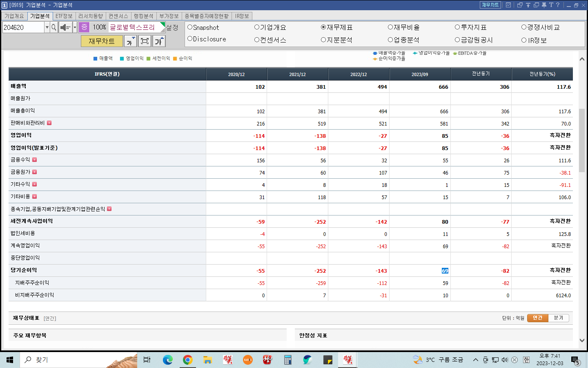Viewport: 588px width, 368px height.
Task: Switch to the 리서치동향 tab
Action: click(x=91, y=16)
